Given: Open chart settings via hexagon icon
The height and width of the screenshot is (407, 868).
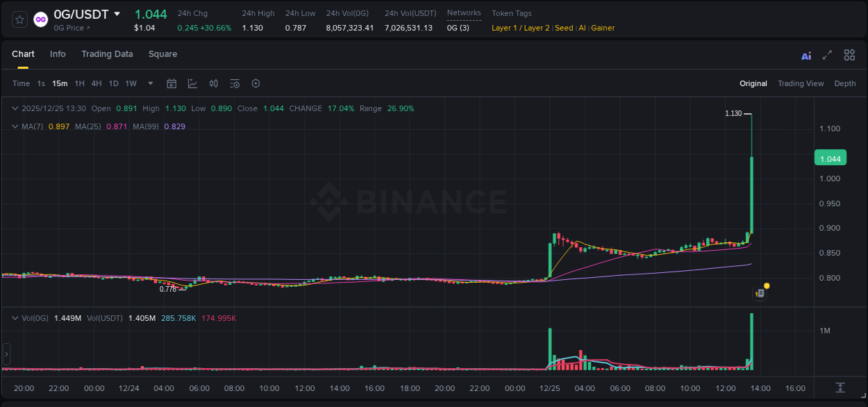Looking at the screenshot, I should click(x=255, y=83).
